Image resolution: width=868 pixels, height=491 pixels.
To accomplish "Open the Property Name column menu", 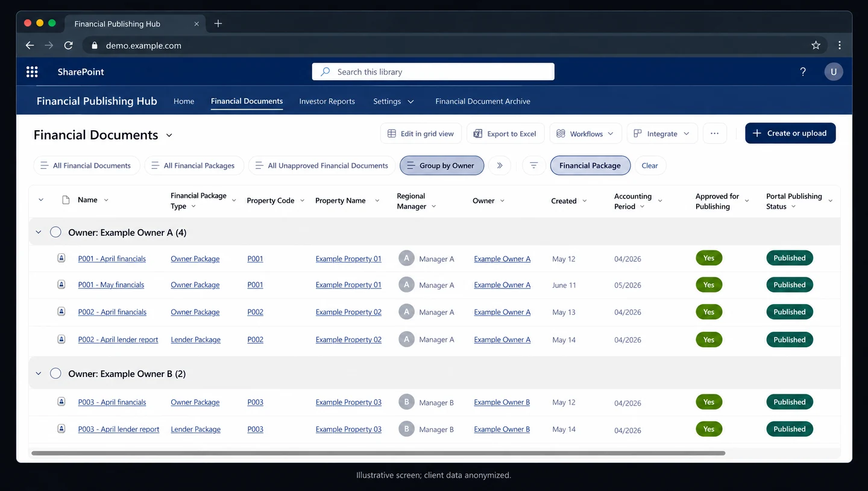I will [377, 201].
